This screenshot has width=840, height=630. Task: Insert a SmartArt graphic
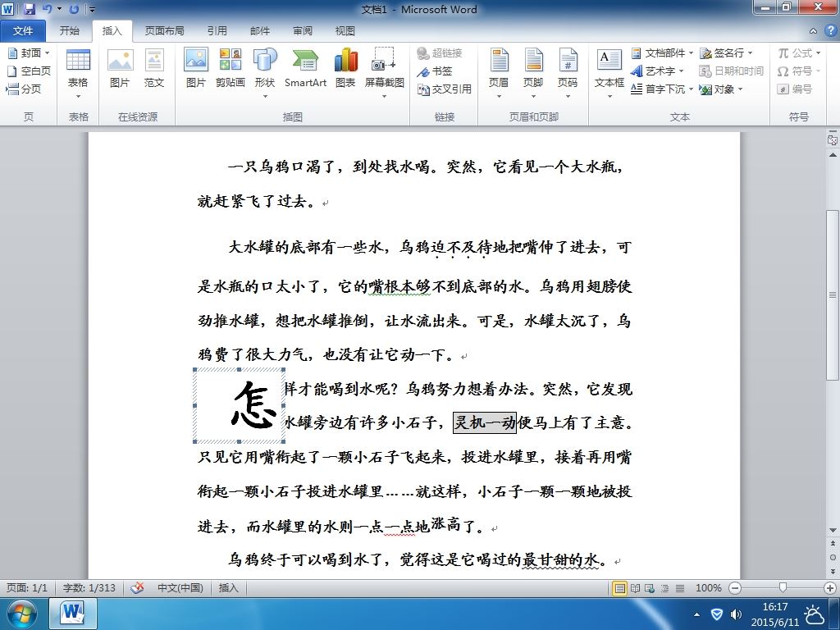tap(305, 69)
